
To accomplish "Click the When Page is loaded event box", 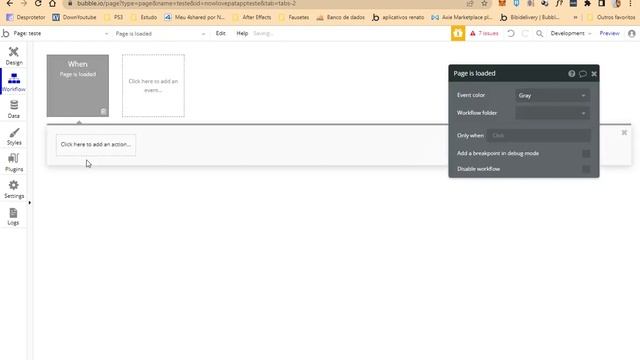I will coord(78,86).
